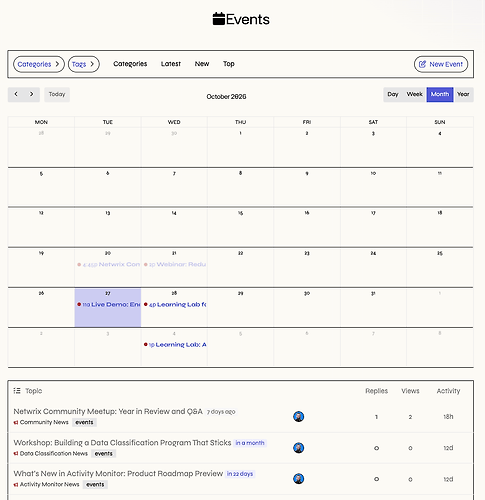Switch calendar to Day view

tap(393, 94)
